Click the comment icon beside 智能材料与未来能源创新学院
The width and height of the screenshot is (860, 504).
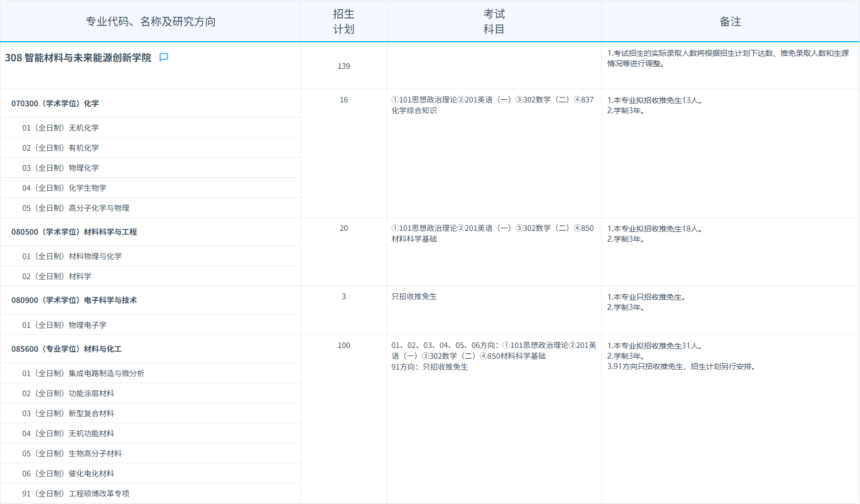click(x=164, y=57)
